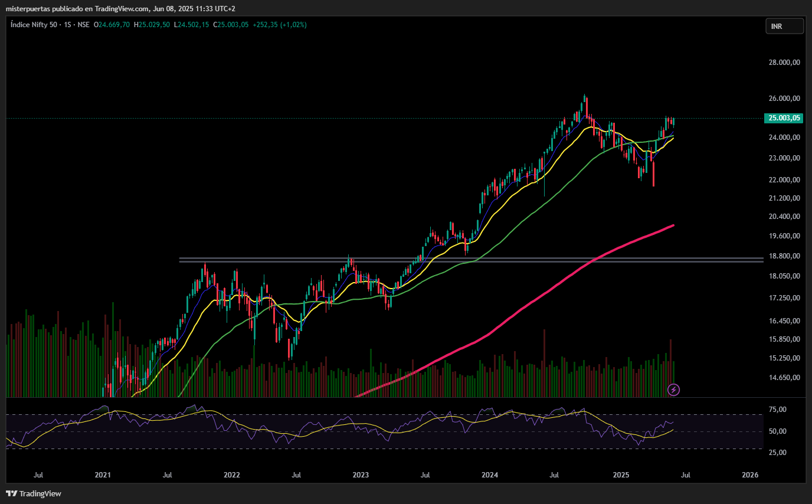This screenshot has width=812, height=504.
Task: Click the 2024 year label on time axis
Action: point(490,475)
